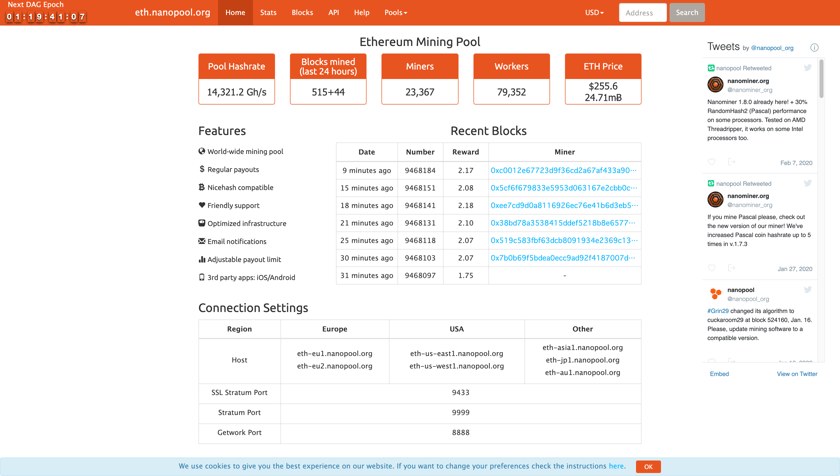Click View on Twitter link
840x476 pixels.
(797, 374)
